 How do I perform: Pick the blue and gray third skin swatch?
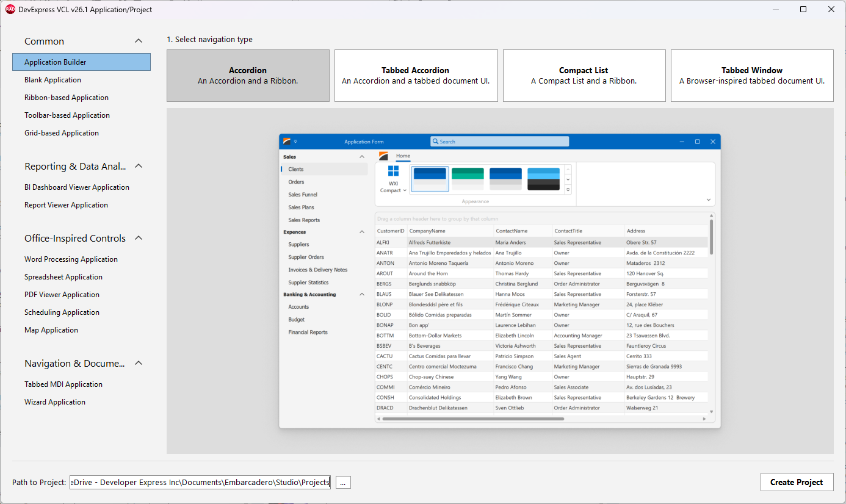coord(505,179)
